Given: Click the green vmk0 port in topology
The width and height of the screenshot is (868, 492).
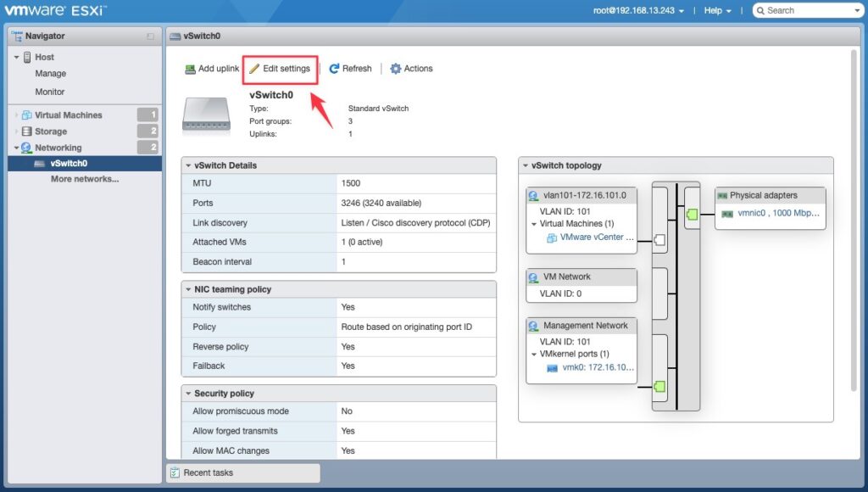Looking at the screenshot, I should [x=659, y=387].
